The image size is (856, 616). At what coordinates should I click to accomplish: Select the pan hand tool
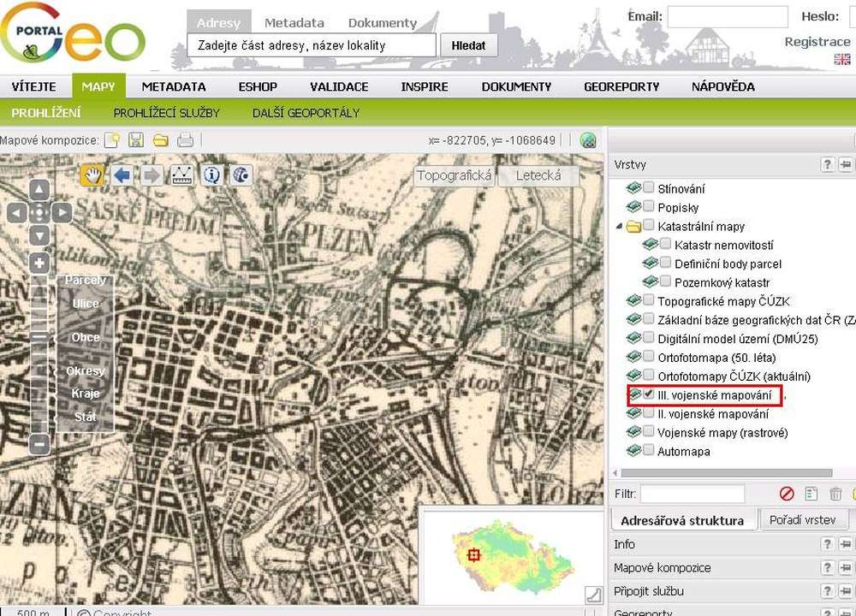tap(92, 175)
